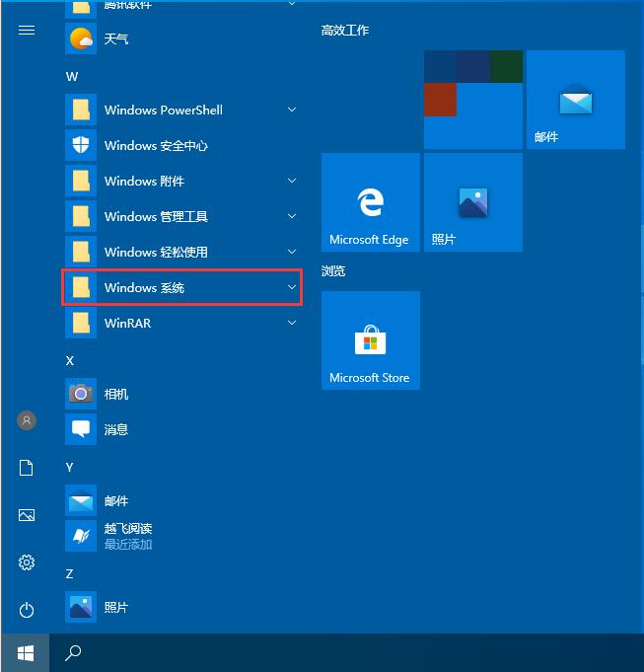Click the '越飞阅读' app name text
The height and width of the screenshot is (672, 644).
pos(128,529)
